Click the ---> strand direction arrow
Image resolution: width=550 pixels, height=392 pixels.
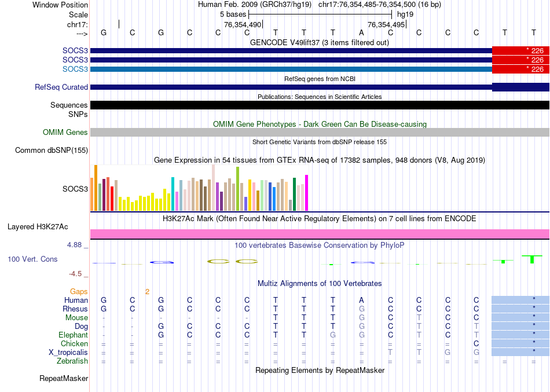(x=82, y=34)
